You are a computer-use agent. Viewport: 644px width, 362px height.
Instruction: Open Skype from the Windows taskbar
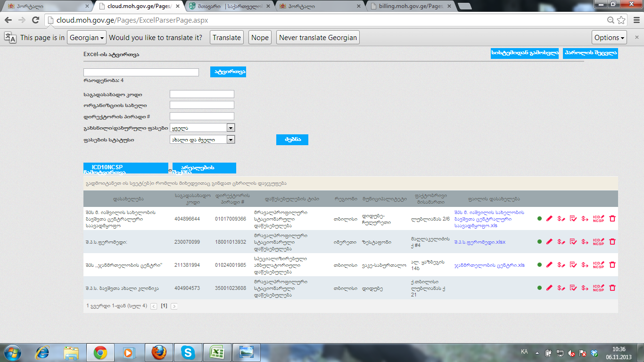click(188, 352)
